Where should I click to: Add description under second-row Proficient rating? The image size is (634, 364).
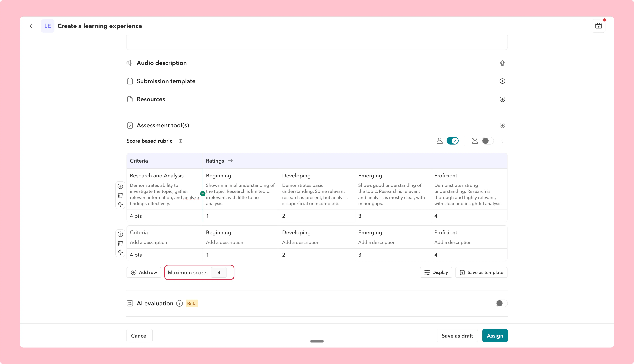click(453, 242)
